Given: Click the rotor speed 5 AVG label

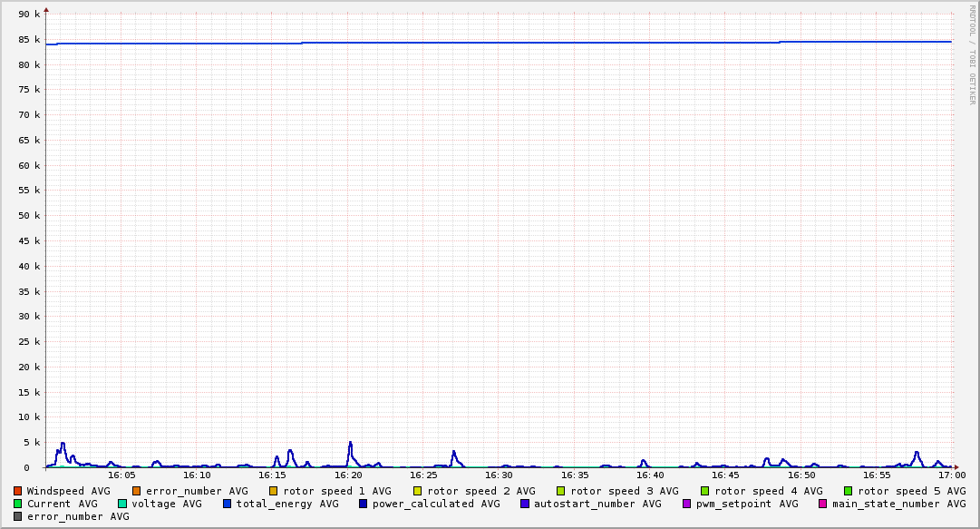Looking at the screenshot, I should tap(911, 491).
